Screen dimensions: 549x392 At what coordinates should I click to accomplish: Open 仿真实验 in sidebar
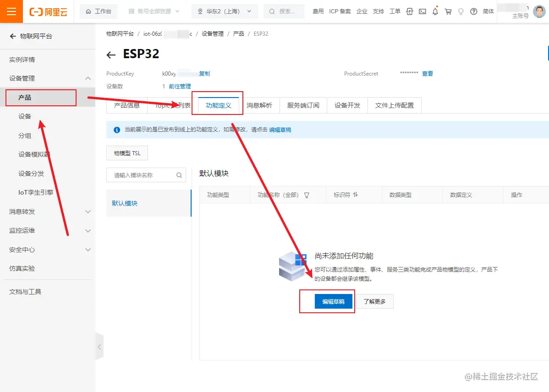pos(22,268)
